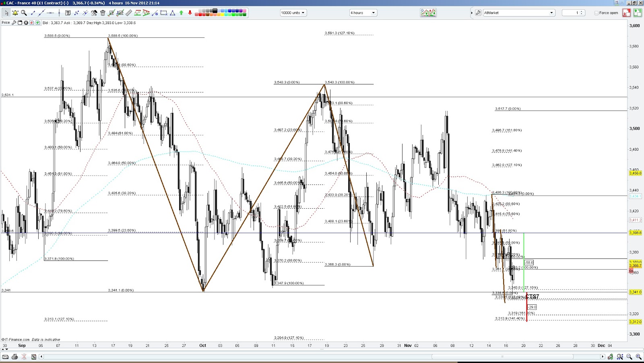The image size is (644, 363).
Task: Insert a green up arrow marker
Action: tap(181, 13)
